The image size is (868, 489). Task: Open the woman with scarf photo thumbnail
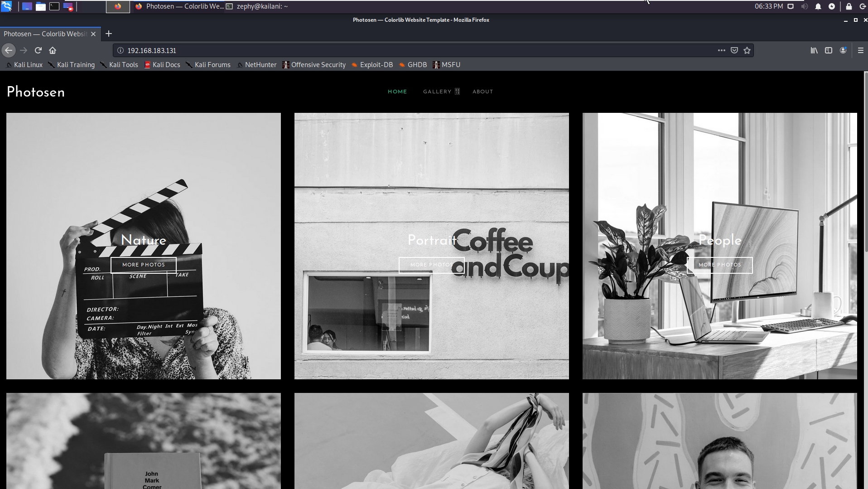[x=432, y=441]
